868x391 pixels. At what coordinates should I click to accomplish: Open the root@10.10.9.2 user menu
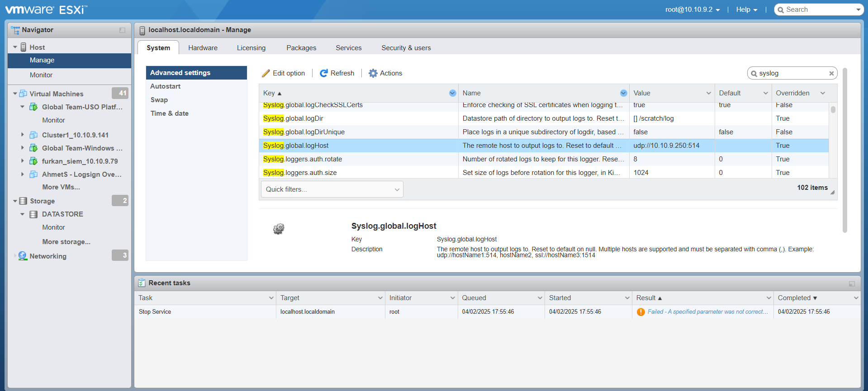pyautogui.click(x=693, y=9)
